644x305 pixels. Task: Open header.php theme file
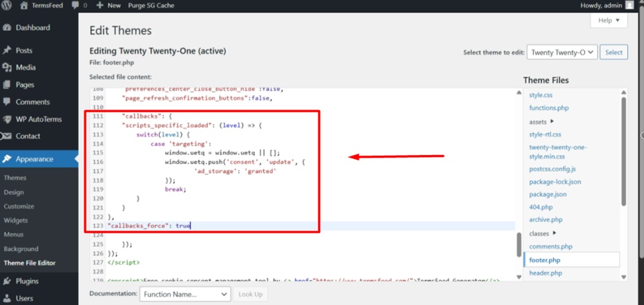click(x=545, y=273)
